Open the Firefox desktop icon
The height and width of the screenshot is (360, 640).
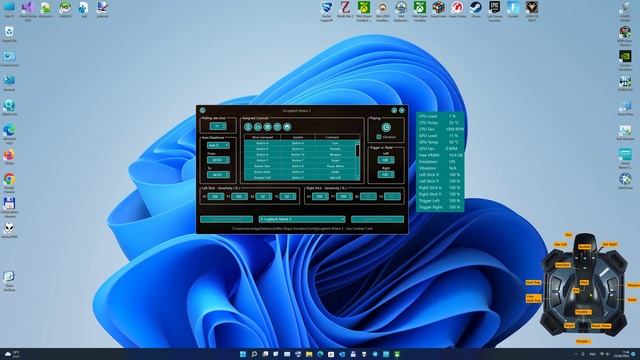pos(9,157)
